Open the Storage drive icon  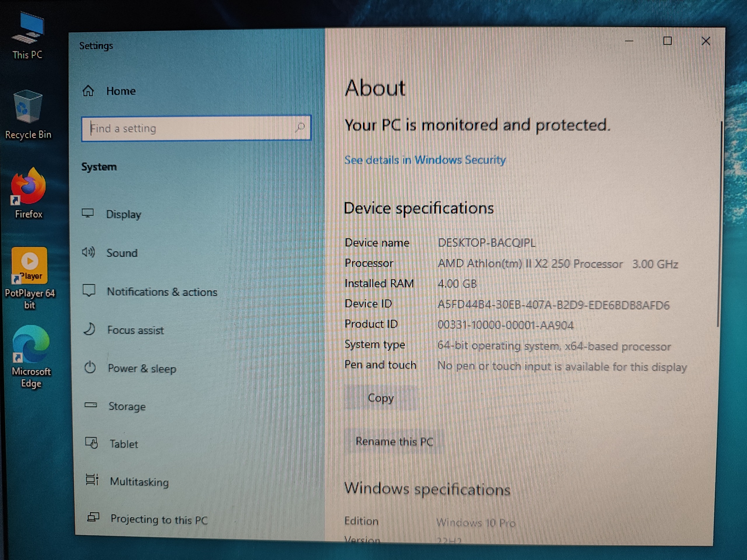click(x=90, y=405)
